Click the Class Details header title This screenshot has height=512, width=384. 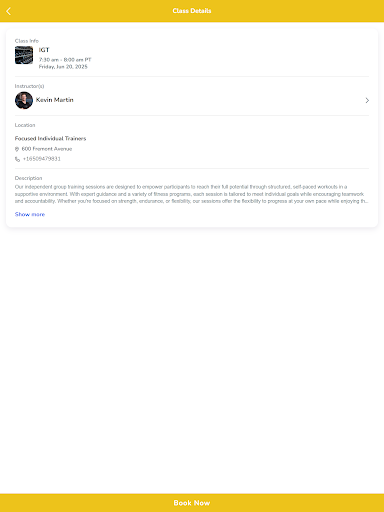192,11
